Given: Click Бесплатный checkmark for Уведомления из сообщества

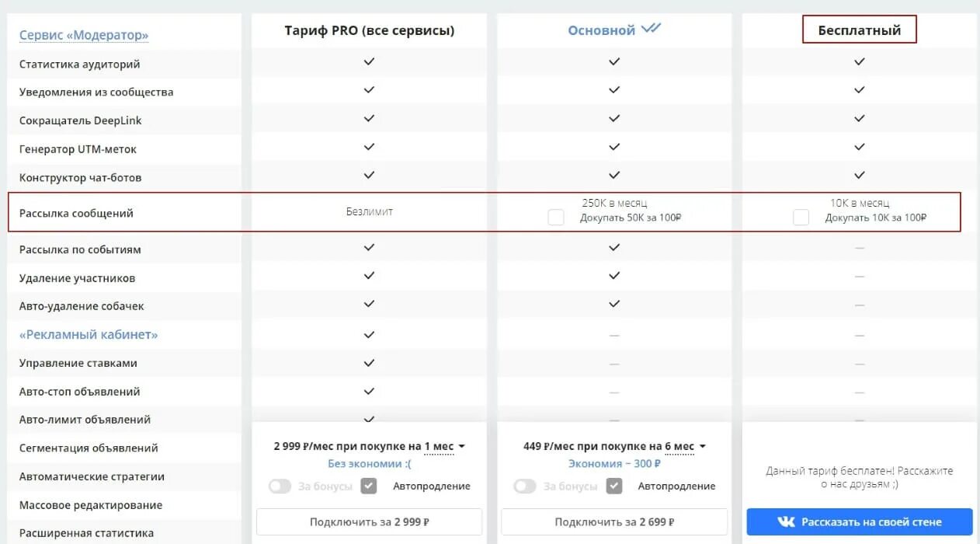Looking at the screenshot, I should [859, 90].
